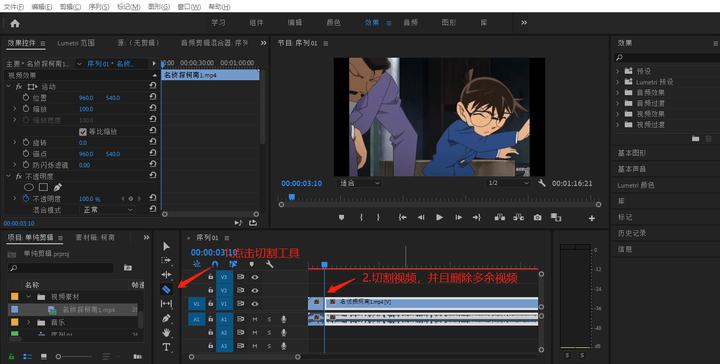720x364 pixels.
Task: Click Go to In point button
Action: pos(402,218)
